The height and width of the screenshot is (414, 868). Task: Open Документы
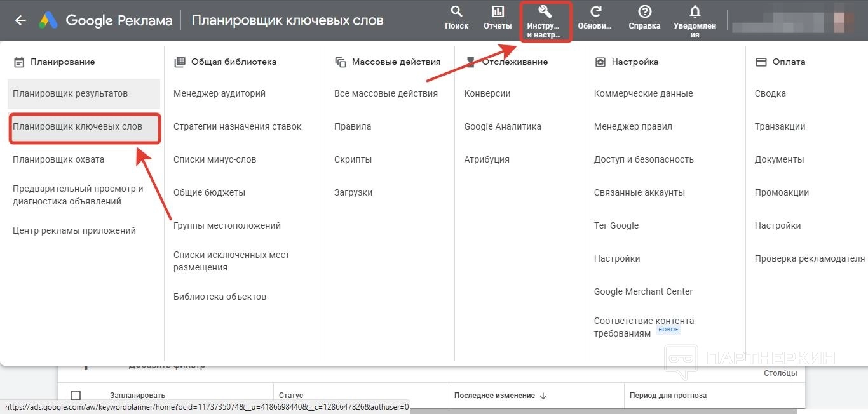pos(780,159)
